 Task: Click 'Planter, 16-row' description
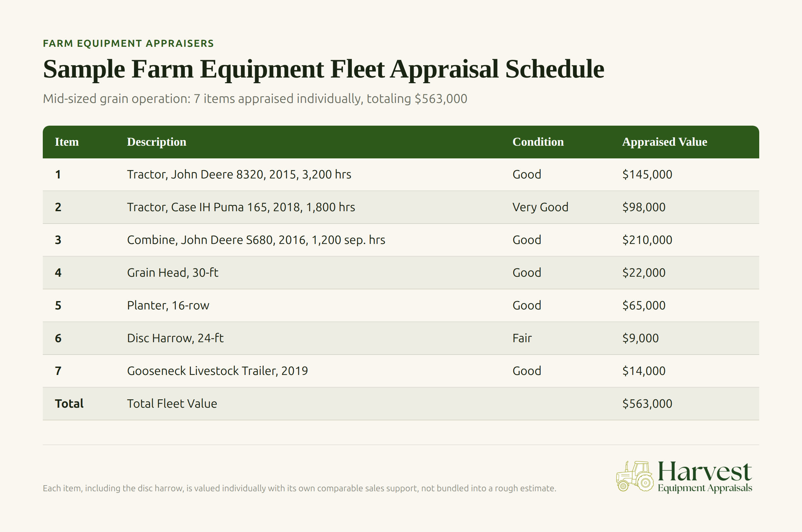(168, 305)
